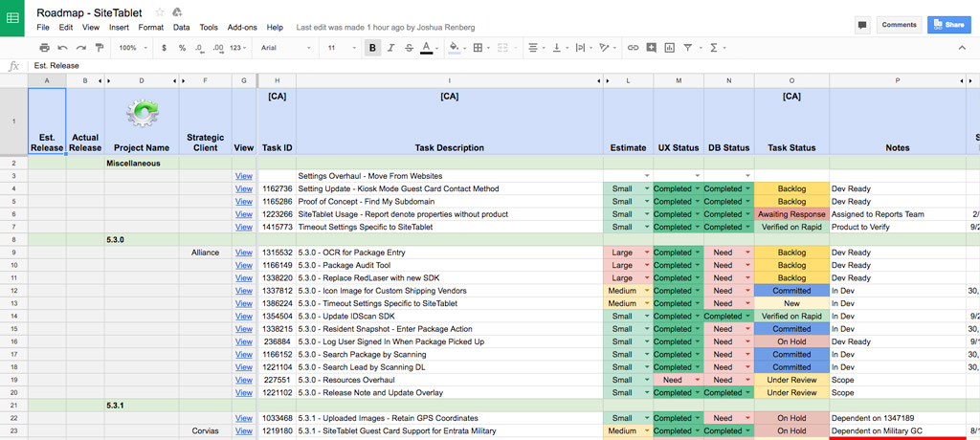Open the Functions sigma menu
The width and height of the screenshot is (980, 440).
click(716, 48)
